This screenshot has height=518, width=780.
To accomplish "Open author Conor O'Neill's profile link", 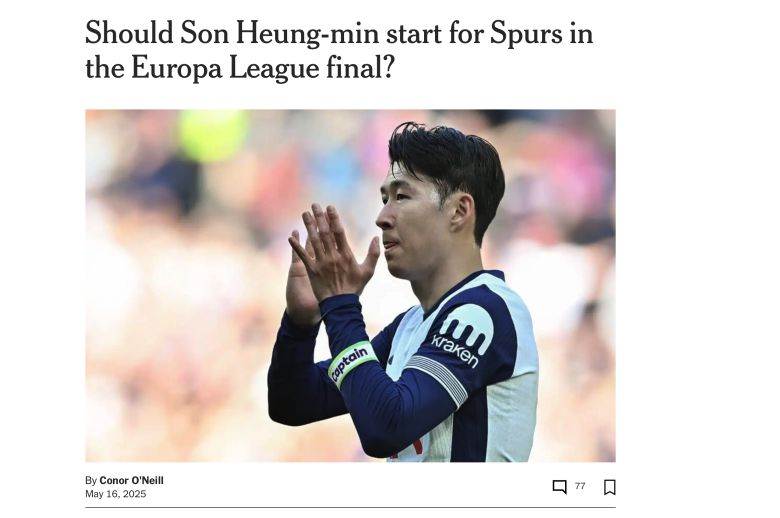I will (x=131, y=480).
